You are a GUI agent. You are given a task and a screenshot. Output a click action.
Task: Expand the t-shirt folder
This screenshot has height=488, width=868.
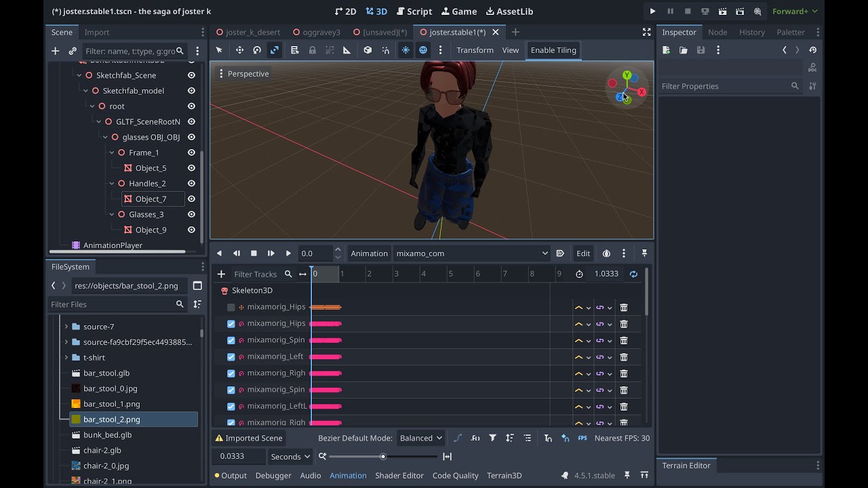pyautogui.click(x=66, y=358)
